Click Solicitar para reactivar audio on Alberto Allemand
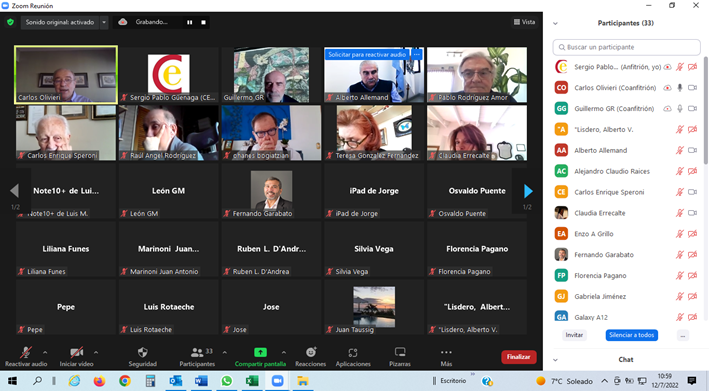 367,54
